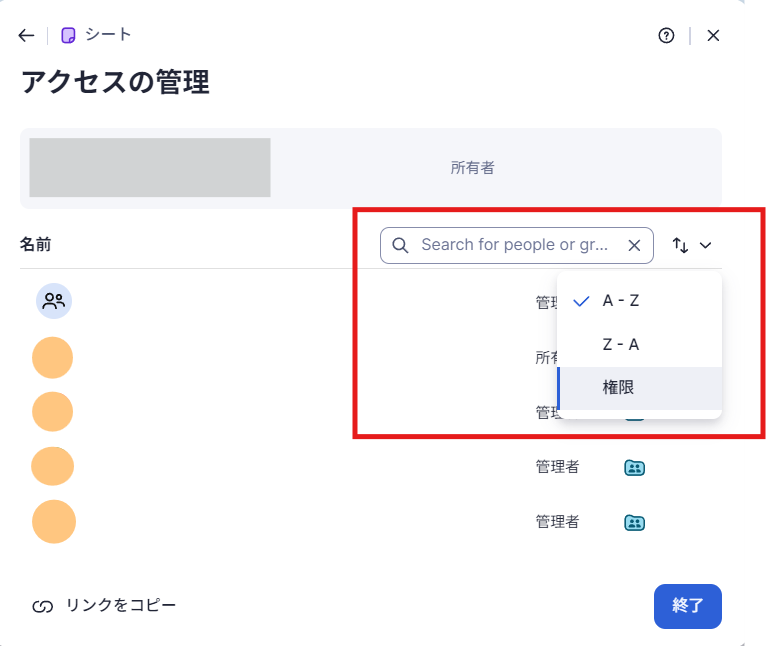Click the group people icon in first row

[54, 300]
